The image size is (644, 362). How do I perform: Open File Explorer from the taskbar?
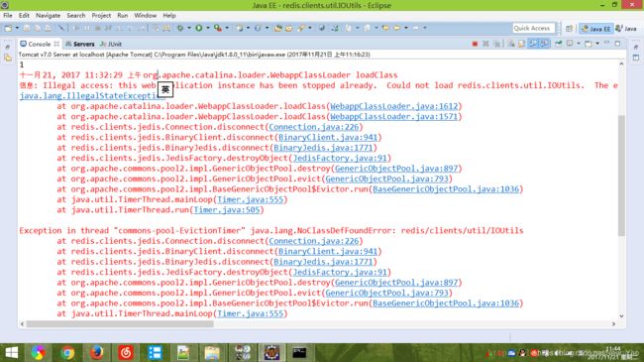pyautogui.click(x=212, y=352)
